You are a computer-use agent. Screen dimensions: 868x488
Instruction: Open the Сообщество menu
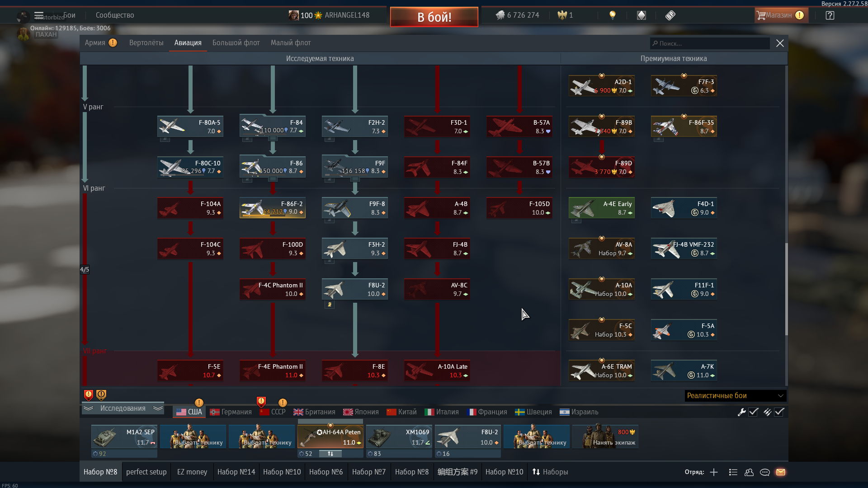coord(115,15)
